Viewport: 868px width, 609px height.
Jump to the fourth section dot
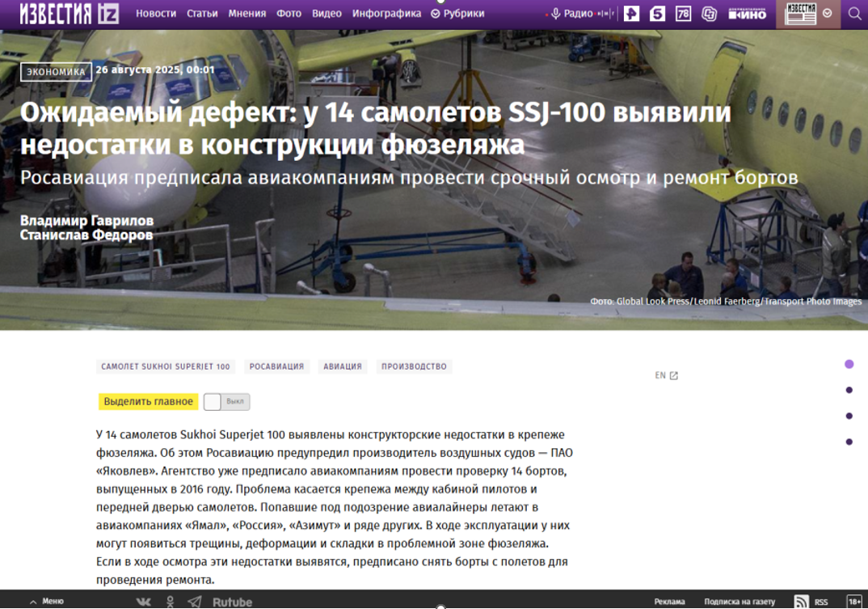pyautogui.click(x=849, y=442)
